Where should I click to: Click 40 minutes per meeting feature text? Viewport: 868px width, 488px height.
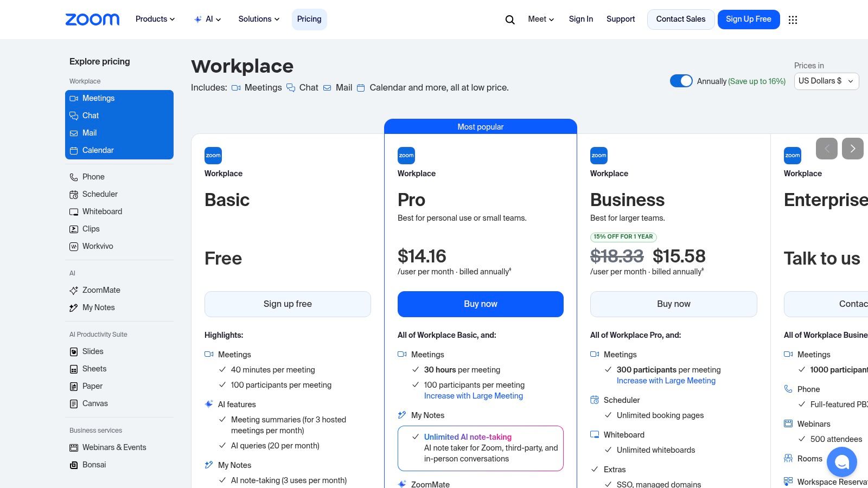(x=273, y=370)
